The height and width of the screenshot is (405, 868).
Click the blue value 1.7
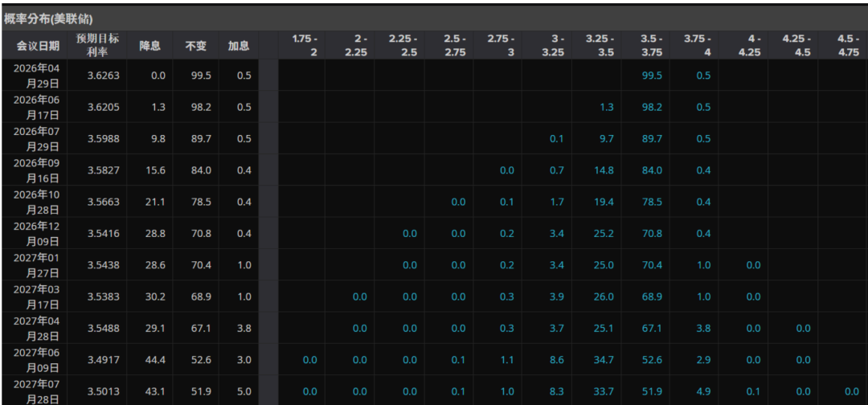557,202
